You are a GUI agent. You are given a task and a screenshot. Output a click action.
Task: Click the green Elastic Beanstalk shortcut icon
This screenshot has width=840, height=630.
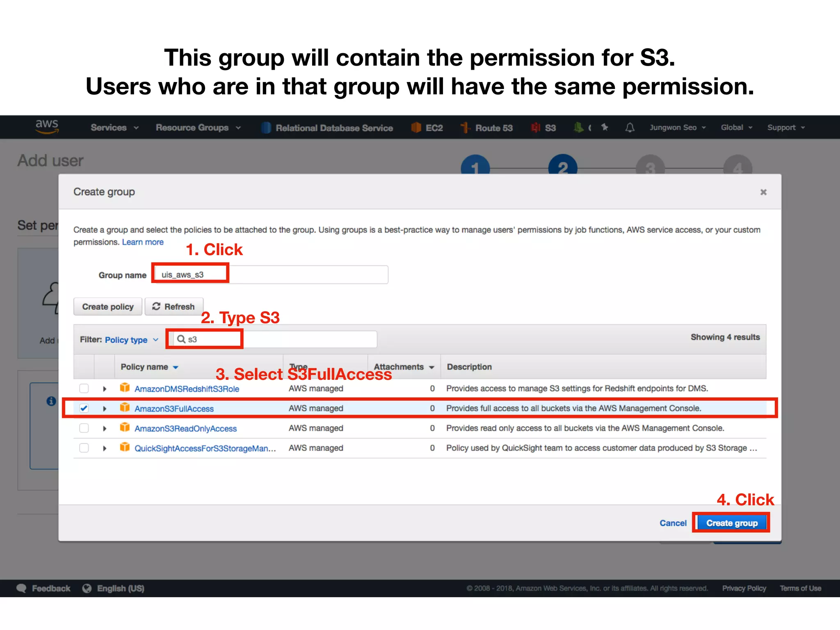578,128
